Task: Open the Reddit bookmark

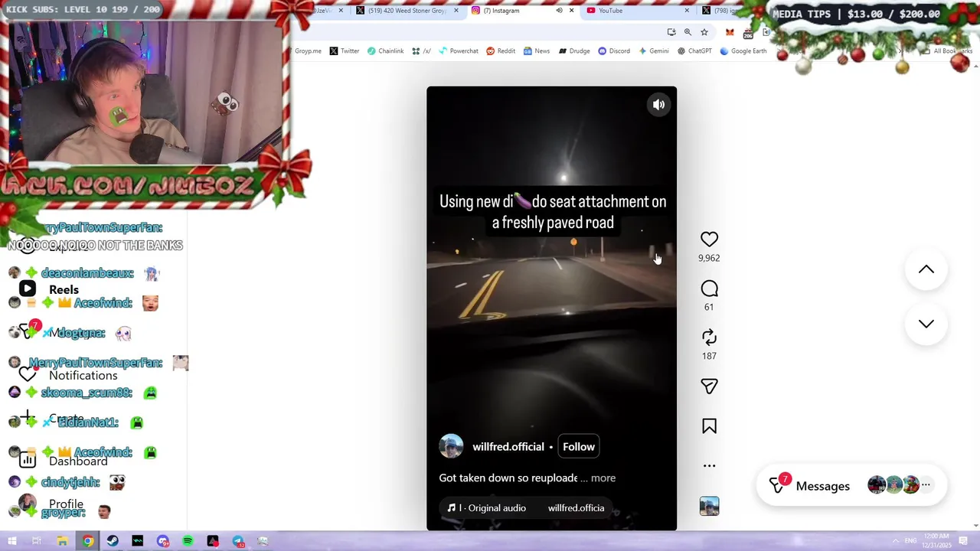Action: (501, 51)
